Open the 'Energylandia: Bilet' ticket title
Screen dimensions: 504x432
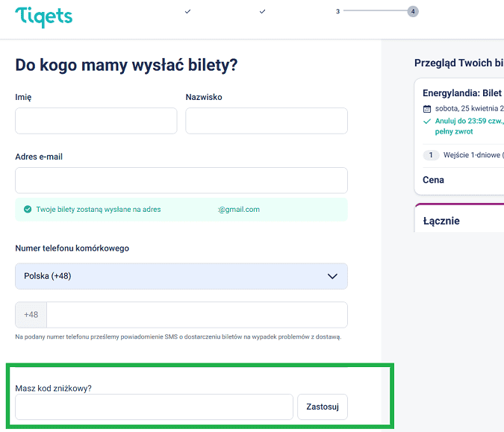point(462,93)
